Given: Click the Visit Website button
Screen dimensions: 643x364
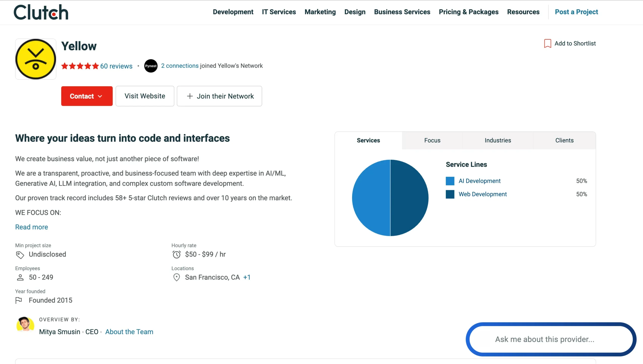Looking at the screenshot, I should point(145,96).
